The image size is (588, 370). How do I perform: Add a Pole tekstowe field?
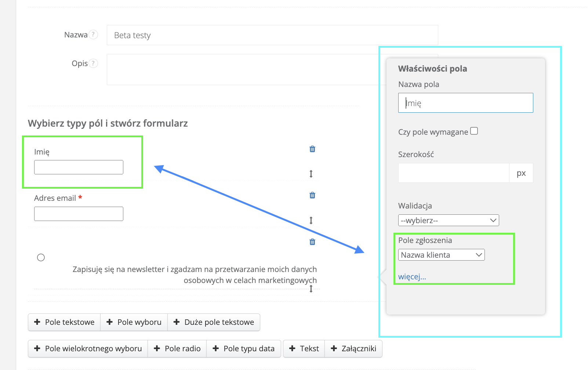64,322
